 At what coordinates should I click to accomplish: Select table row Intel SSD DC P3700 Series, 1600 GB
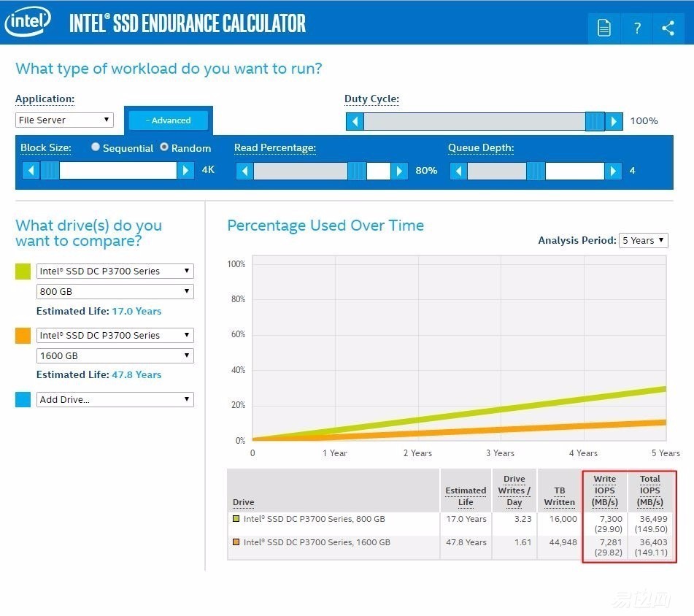coord(452,547)
